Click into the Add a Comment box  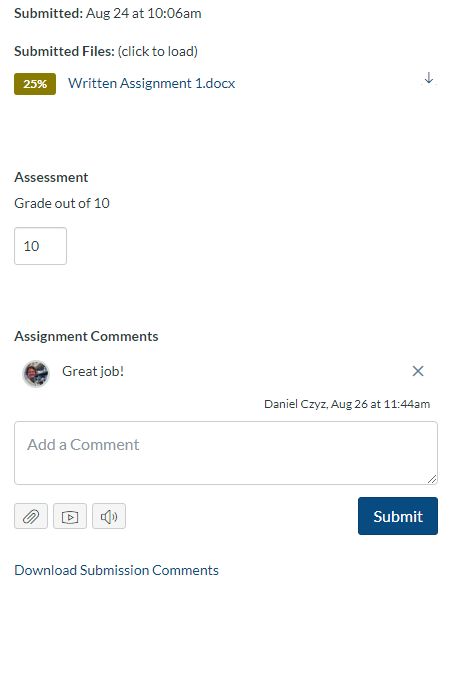(x=226, y=453)
